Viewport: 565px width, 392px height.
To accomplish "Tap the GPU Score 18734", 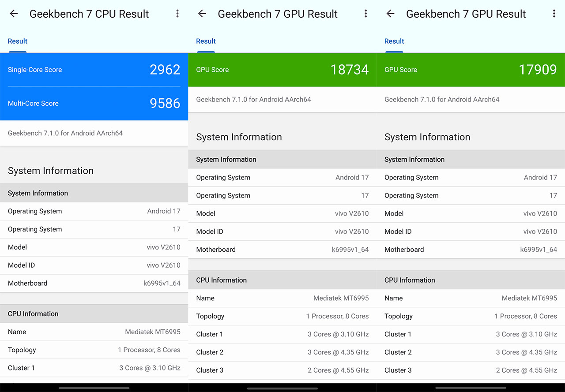I will [350, 70].
